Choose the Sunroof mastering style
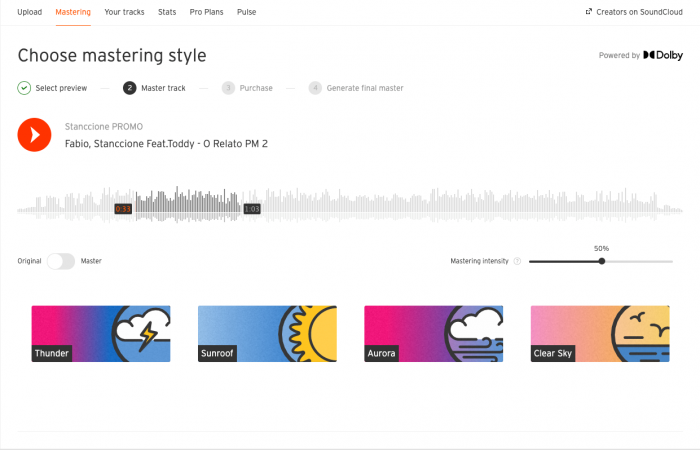The image size is (700, 450). coord(267,333)
